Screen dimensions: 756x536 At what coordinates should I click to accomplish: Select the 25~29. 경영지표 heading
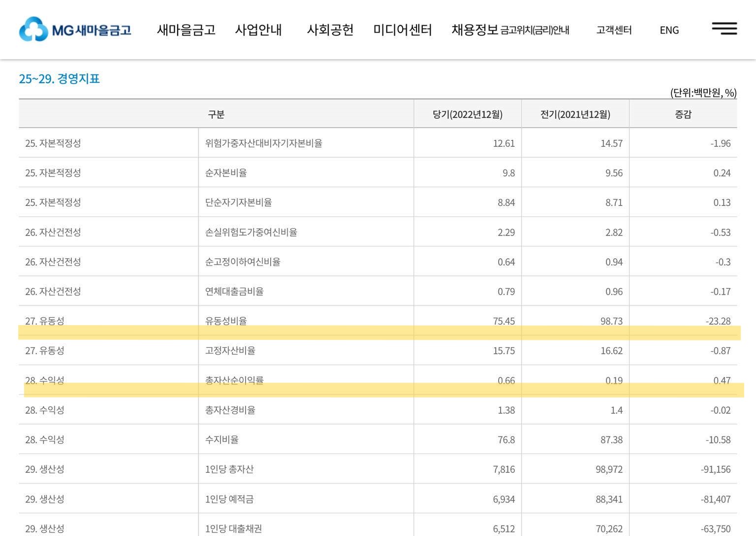coord(59,79)
